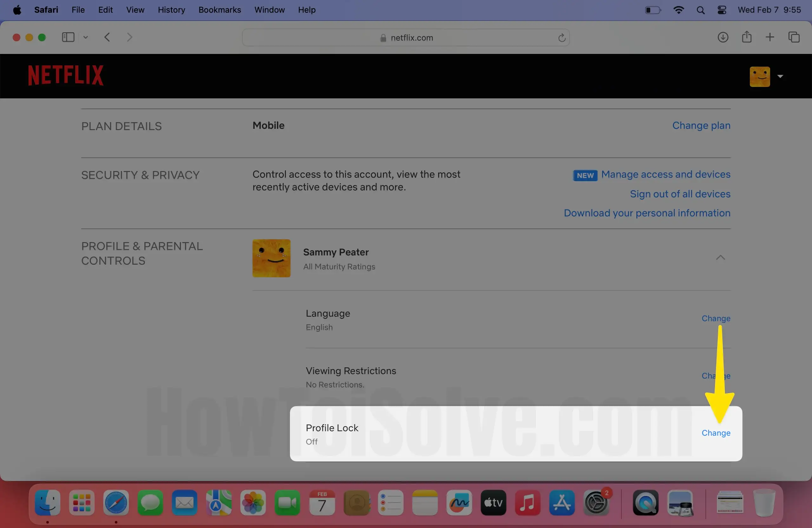
Task: Open the History menu
Action: tap(171, 10)
